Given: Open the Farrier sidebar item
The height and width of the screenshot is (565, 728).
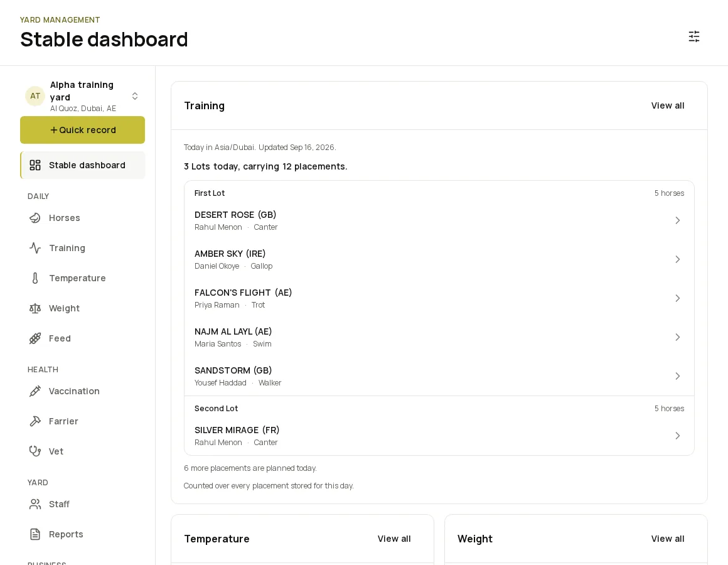Looking at the screenshot, I should [83, 421].
